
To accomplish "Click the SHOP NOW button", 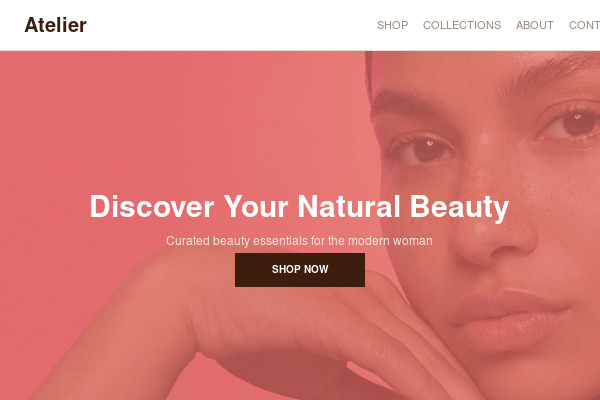I will [300, 269].
